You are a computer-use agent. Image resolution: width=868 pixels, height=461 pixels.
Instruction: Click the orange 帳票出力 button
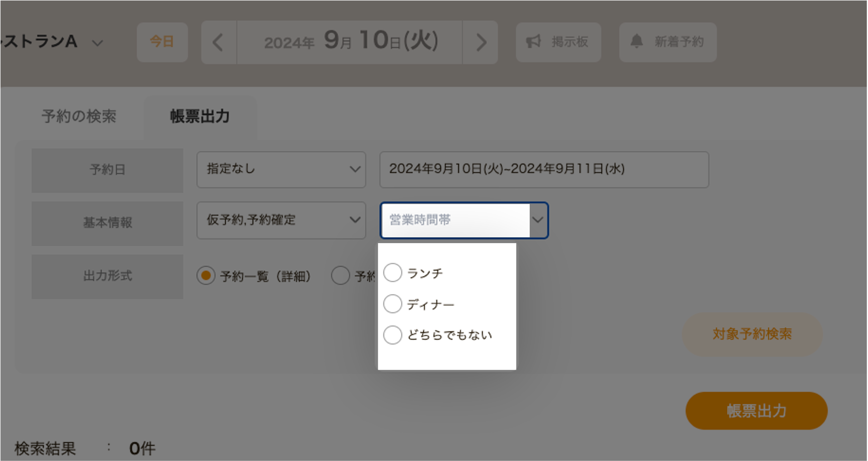click(756, 411)
